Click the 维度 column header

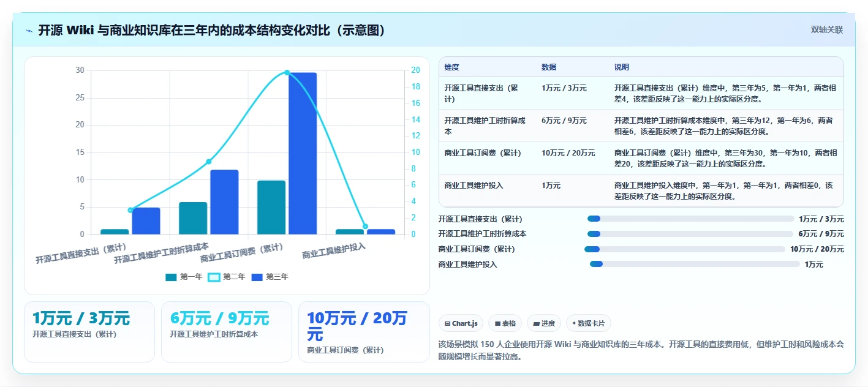coord(452,67)
